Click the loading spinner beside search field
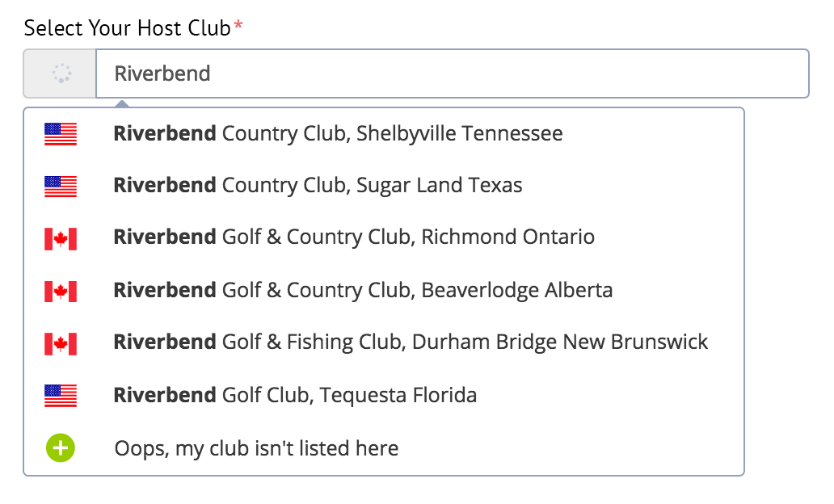834x504 pixels. tap(61, 73)
